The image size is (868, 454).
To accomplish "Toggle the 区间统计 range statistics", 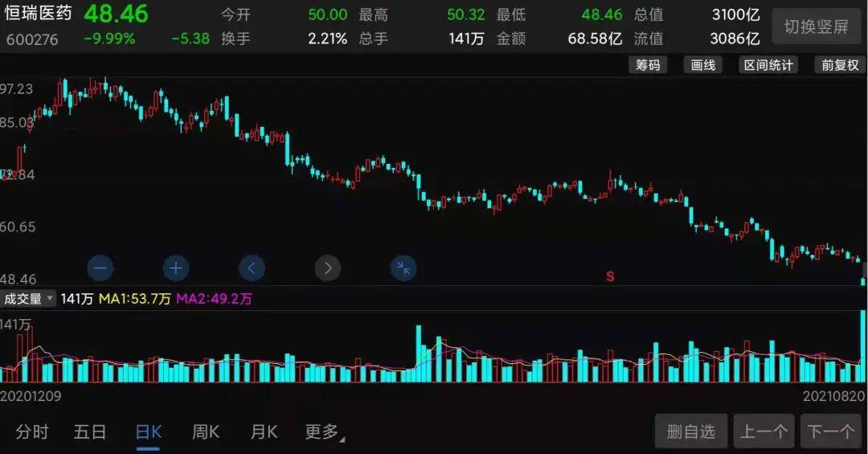I will tap(768, 65).
